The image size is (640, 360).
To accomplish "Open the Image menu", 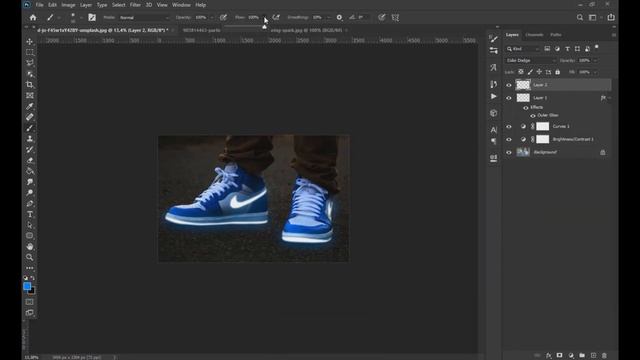I will coord(68,5).
